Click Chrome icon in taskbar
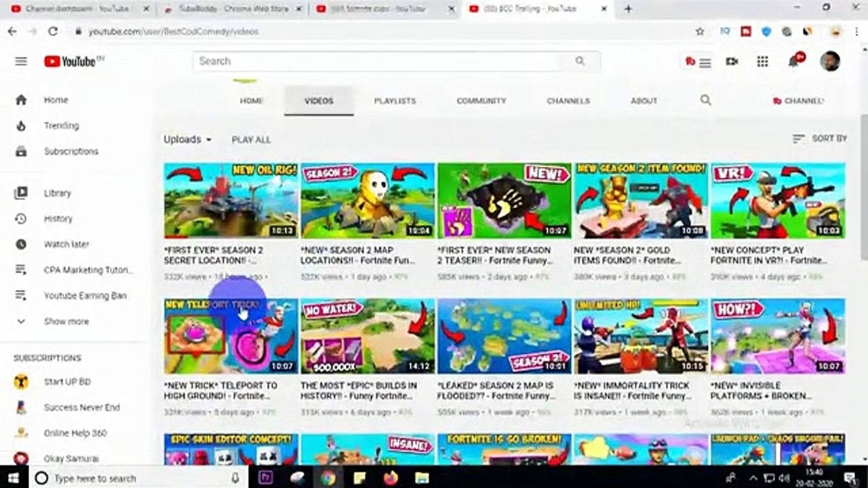Viewport: 868px width, 488px height. tap(328, 478)
